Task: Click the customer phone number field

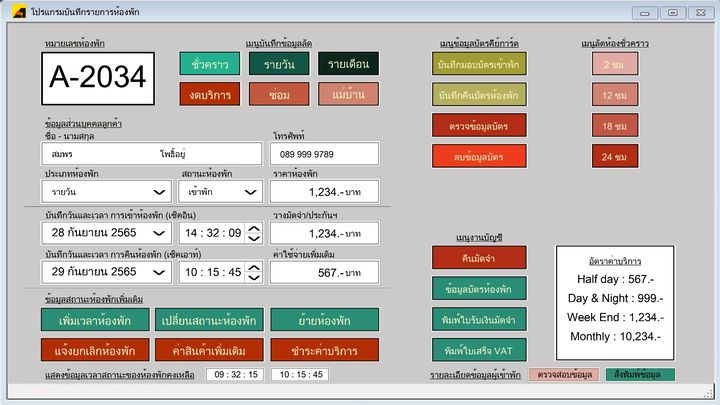Action: click(325, 154)
